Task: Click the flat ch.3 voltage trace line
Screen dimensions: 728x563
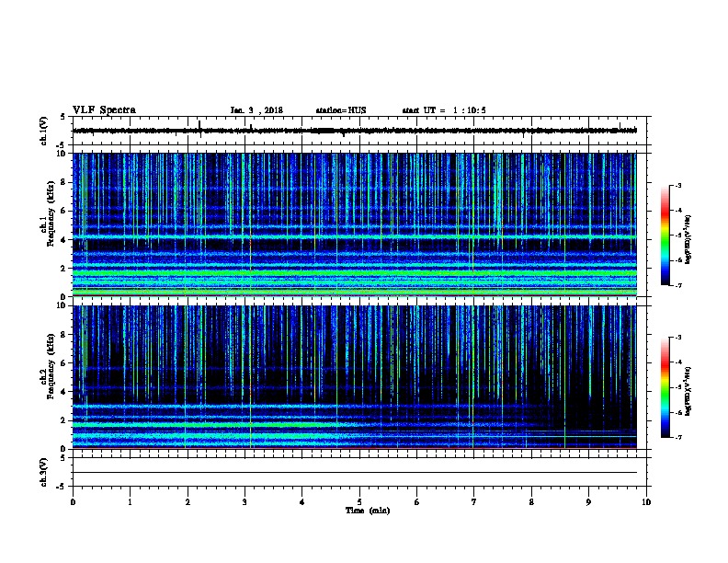Action: pos(354,473)
